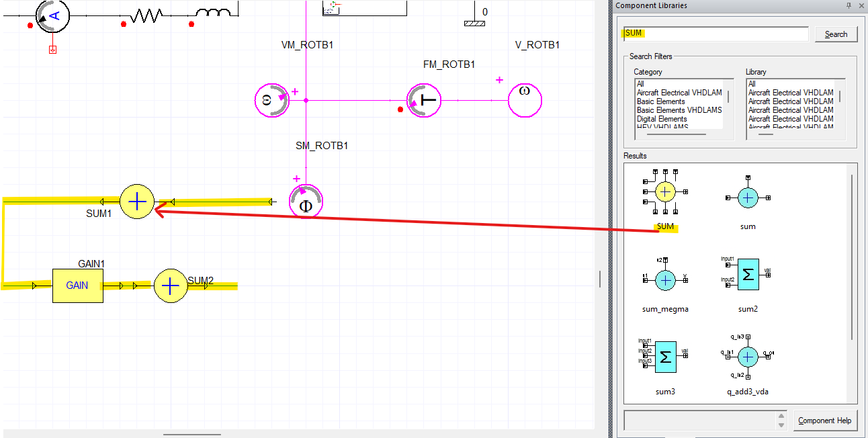Select the Φ sensor labeled SM_ROTB1
The height and width of the screenshot is (438, 868).
pos(306,200)
